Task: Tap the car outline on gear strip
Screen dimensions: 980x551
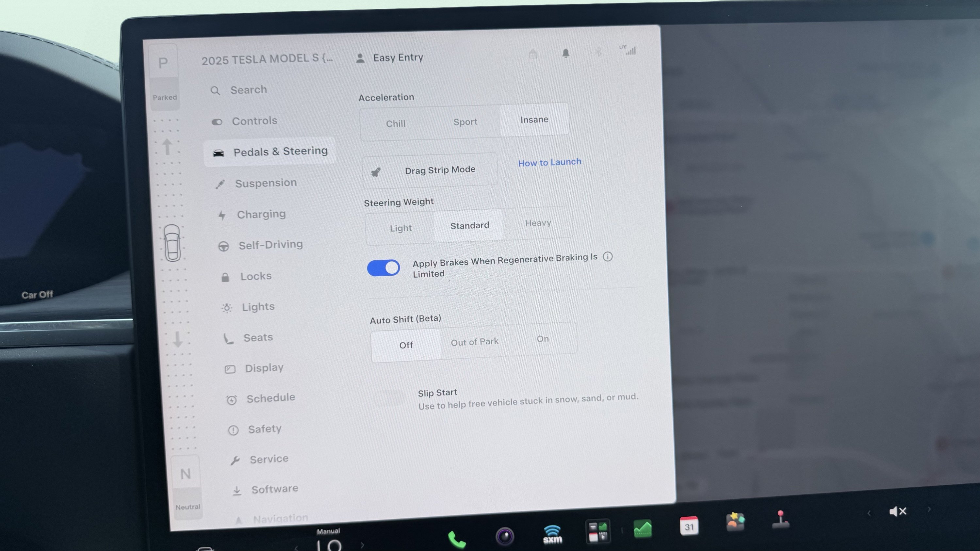Action: (172, 243)
